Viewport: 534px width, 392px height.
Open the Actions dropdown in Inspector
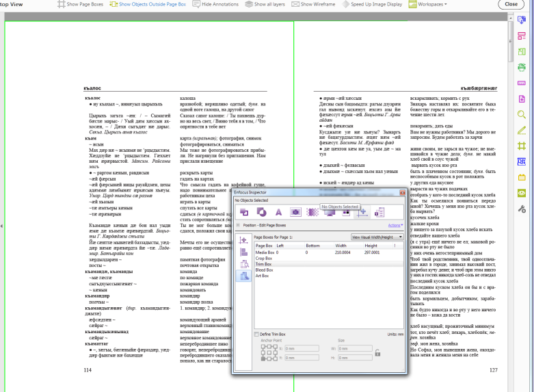point(395,225)
